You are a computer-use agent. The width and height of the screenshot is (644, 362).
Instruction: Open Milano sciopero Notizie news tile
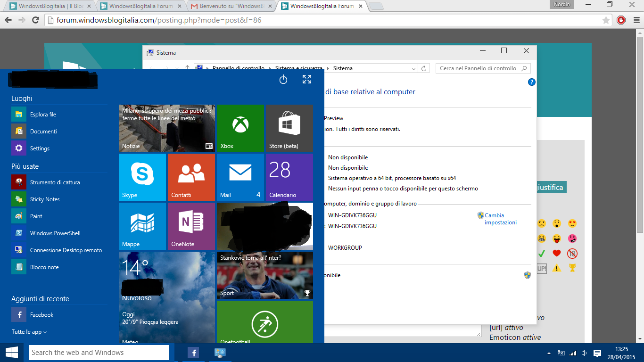167,128
